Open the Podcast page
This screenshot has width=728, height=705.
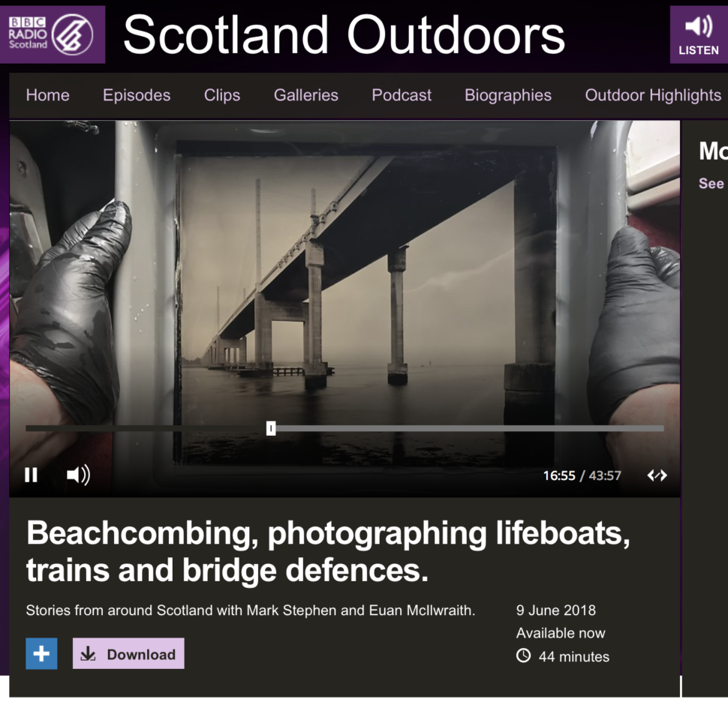click(402, 95)
